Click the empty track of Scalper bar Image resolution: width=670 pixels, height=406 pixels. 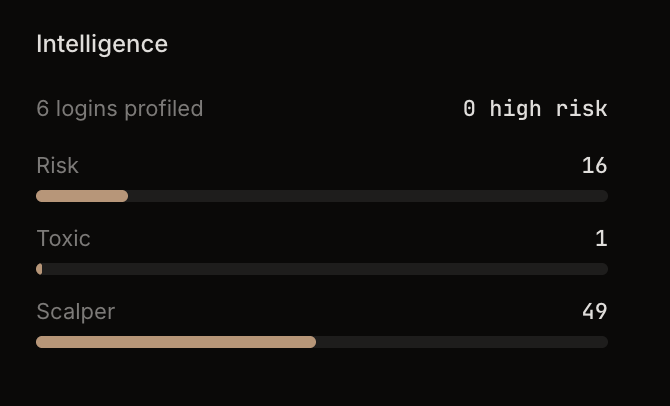point(462,342)
